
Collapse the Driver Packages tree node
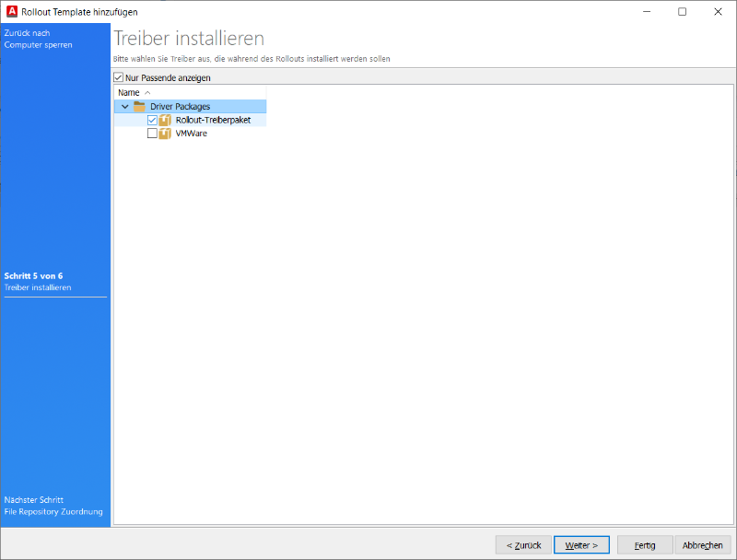coord(125,107)
